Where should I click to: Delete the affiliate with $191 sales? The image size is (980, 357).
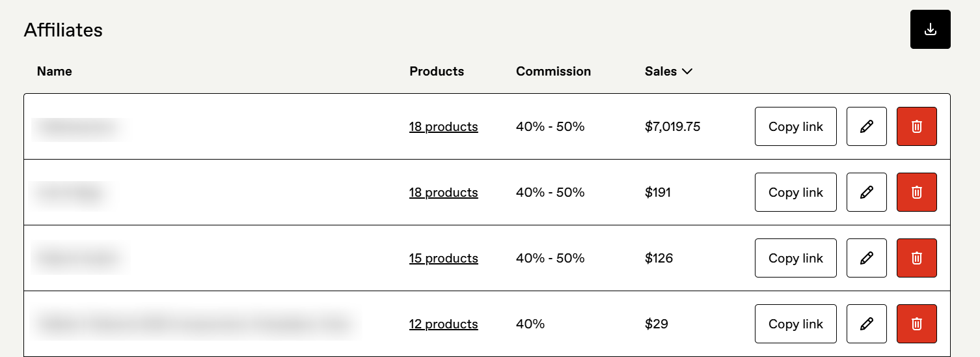[916, 192]
